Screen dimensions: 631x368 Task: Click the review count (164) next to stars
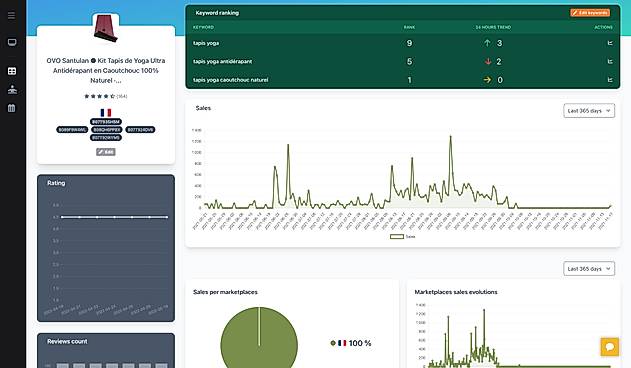122,96
